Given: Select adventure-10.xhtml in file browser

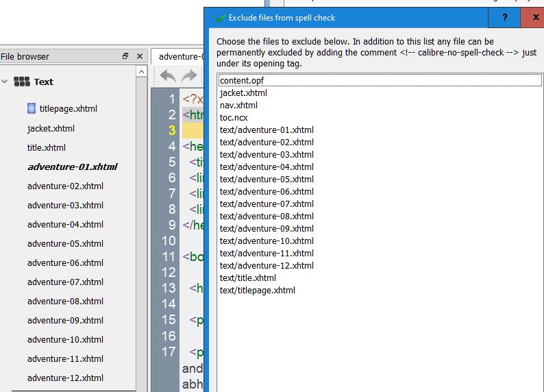Looking at the screenshot, I should 65,340.
